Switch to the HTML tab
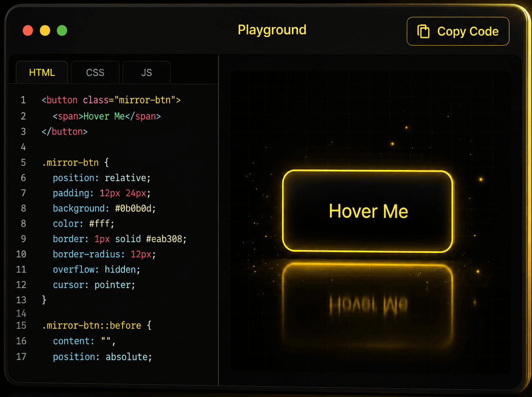532x397 pixels. (x=42, y=72)
